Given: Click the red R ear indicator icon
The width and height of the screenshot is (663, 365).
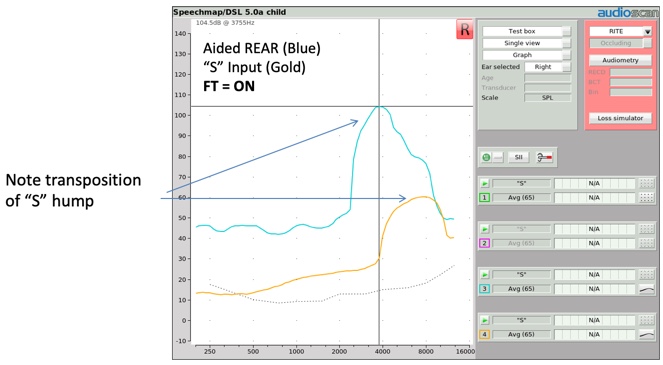Looking at the screenshot, I should [464, 29].
